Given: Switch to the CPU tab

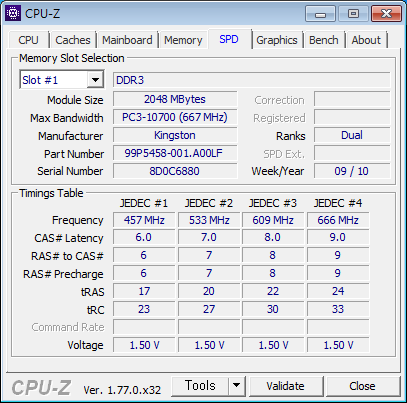Looking at the screenshot, I should pyautogui.click(x=29, y=40).
